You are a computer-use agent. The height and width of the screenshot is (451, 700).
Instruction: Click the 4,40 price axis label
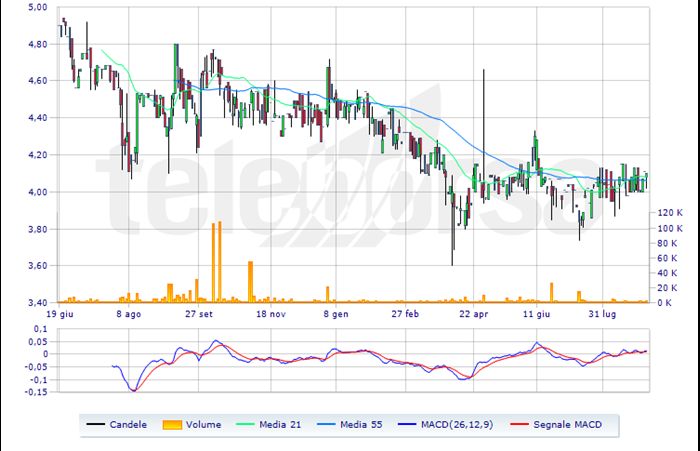coord(38,118)
